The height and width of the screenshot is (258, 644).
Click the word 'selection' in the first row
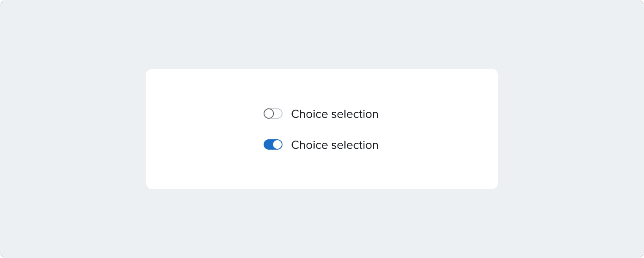[355, 114]
